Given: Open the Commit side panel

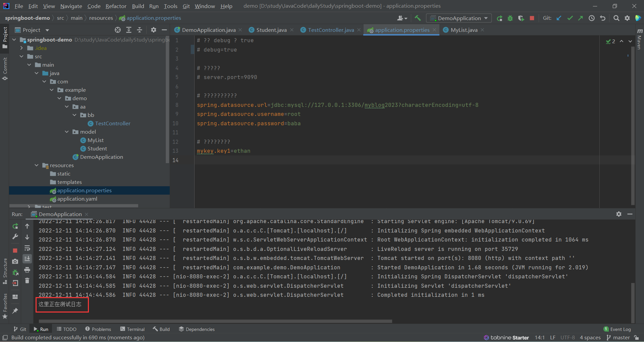Looking at the screenshot, I should tap(5, 69).
